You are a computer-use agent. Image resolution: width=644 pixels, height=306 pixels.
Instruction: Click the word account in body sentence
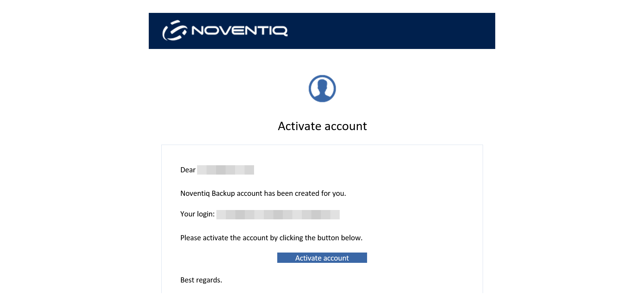click(249, 194)
